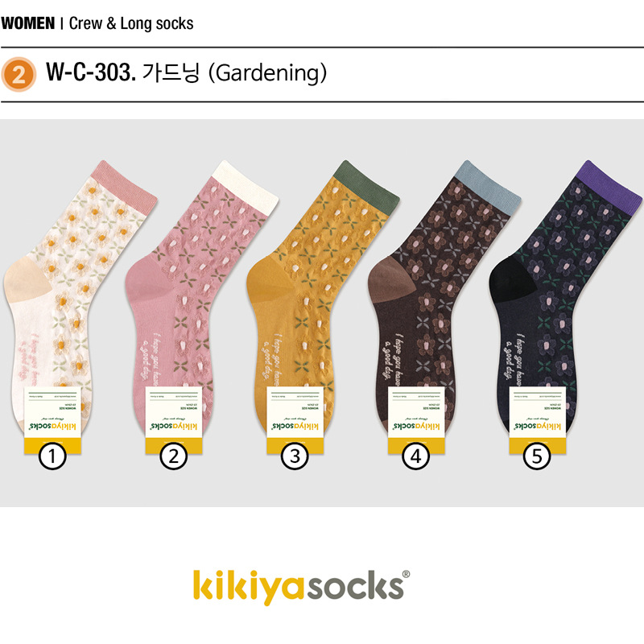Click the kikiyasocks tag on navy sock
Viewport: 644px width, 644px height.
[538, 419]
